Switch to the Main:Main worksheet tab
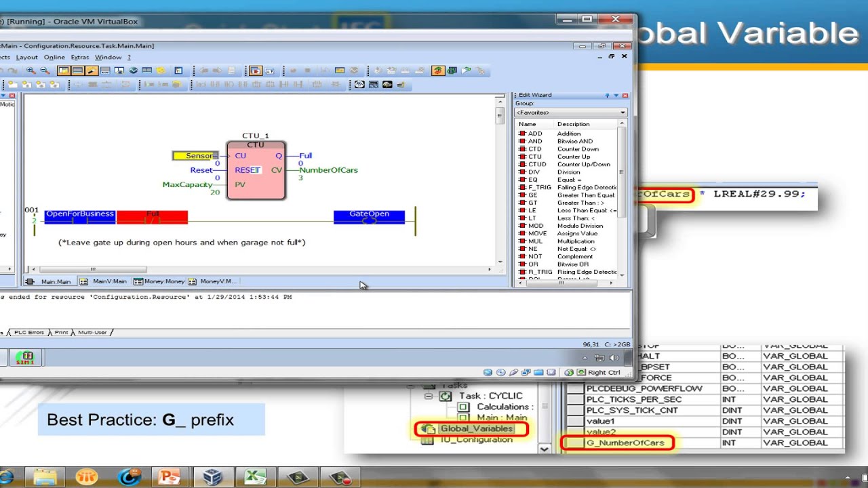This screenshot has width=868, height=488. click(50, 281)
